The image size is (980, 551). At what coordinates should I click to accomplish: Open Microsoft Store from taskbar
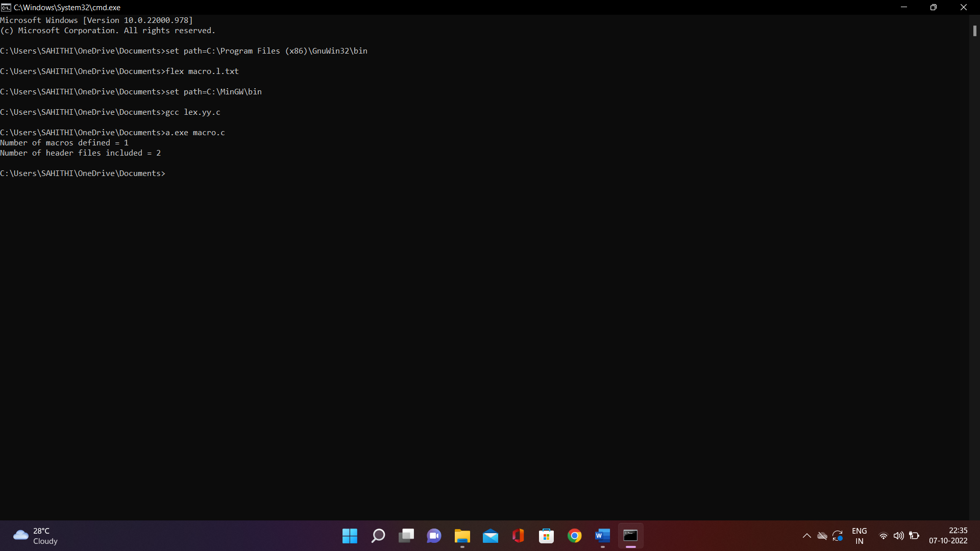[547, 536]
